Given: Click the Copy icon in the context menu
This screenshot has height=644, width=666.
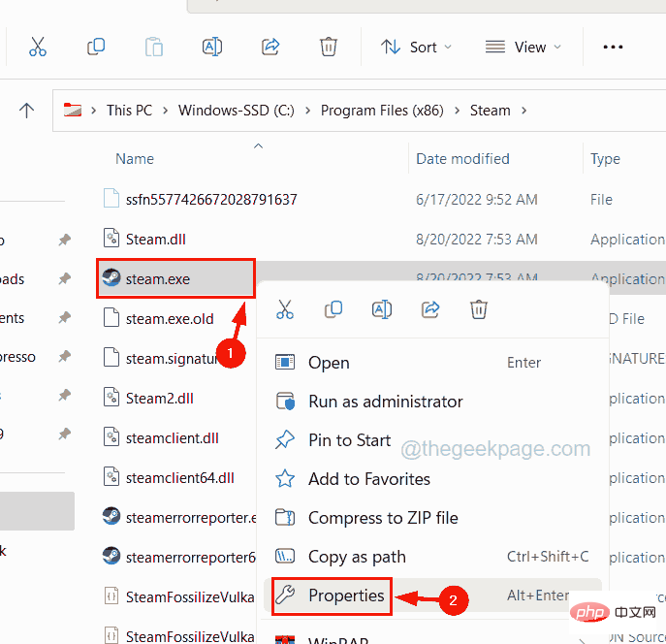Looking at the screenshot, I should point(333,309).
